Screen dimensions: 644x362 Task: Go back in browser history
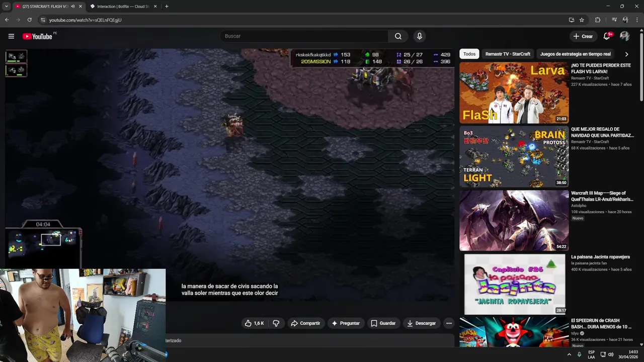7,20
